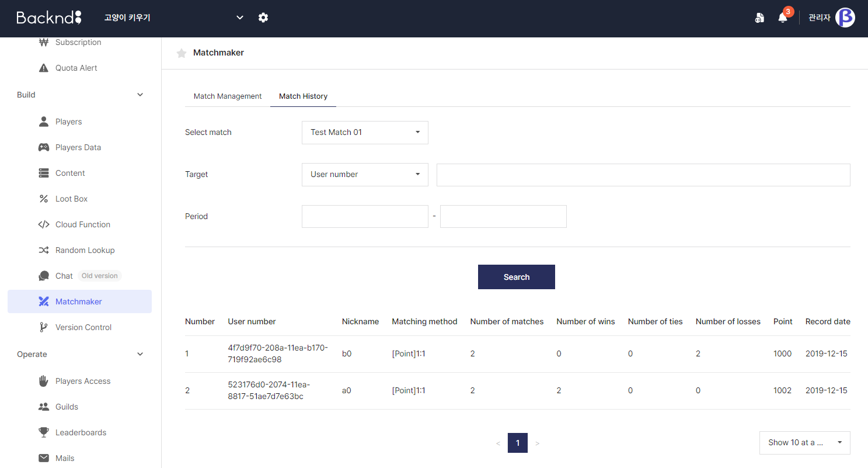The image size is (868, 468).
Task: Click the previous page arrow
Action: 498,443
